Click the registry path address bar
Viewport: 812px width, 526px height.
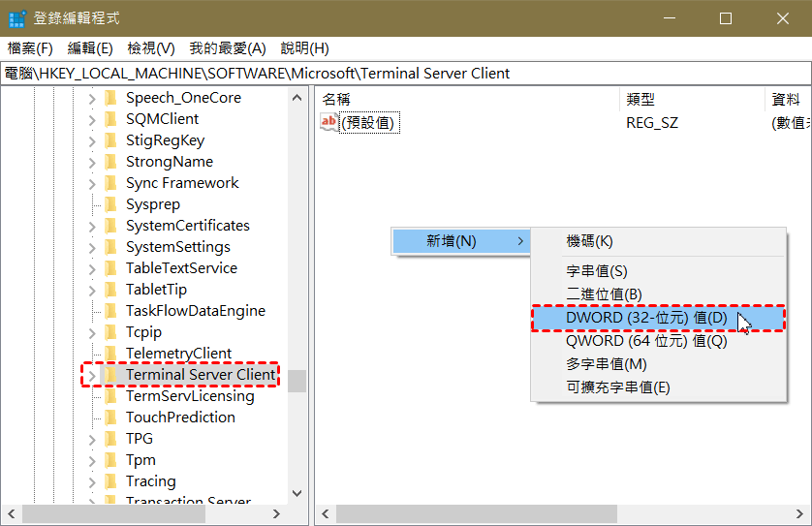(405, 74)
